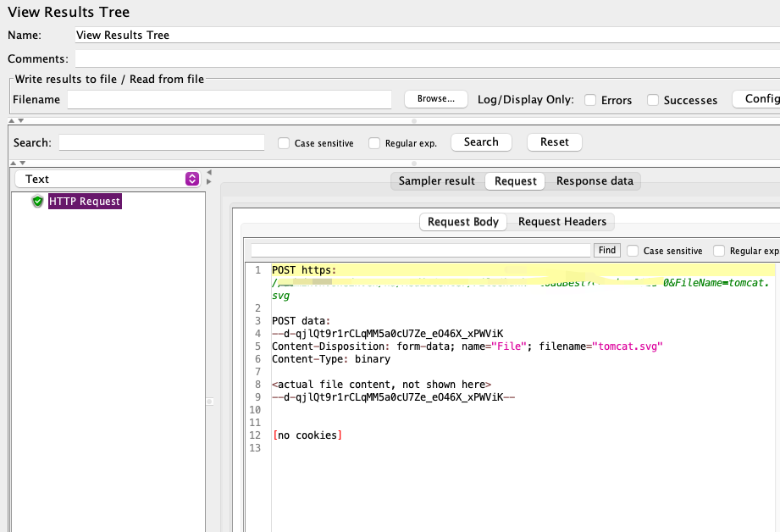Viewport: 780px width, 532px height.
Task: Expand the file panel using the down arrow
Action: click(21, 120)
